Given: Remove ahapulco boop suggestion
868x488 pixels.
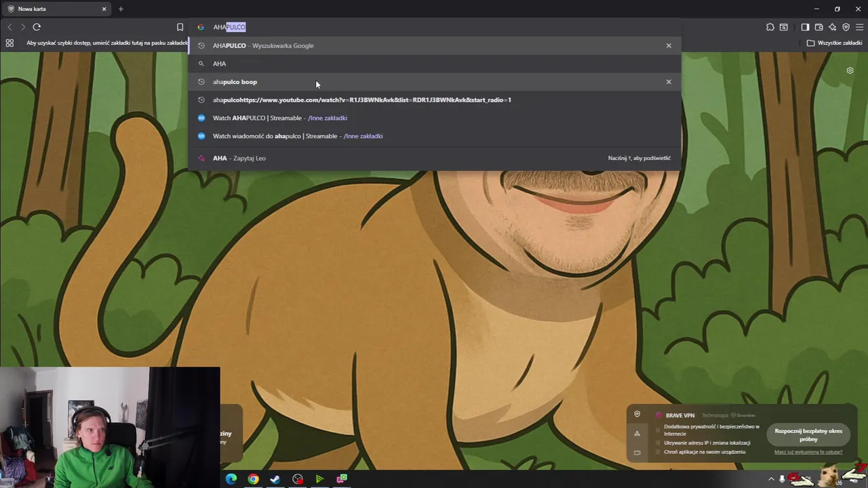Looking at the screenshot, I should point(669,81).
